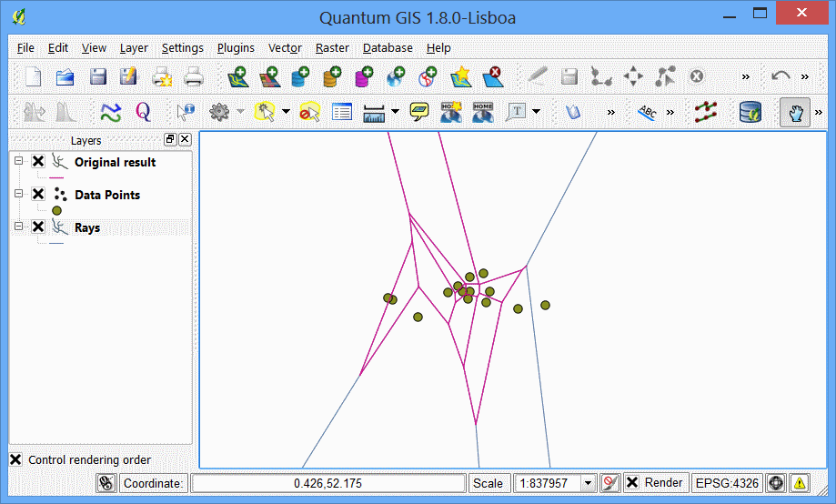836x504 pixels.
Task: Uncheck Control rendering order
Action: pyautogui.click(x=16, y=459)
